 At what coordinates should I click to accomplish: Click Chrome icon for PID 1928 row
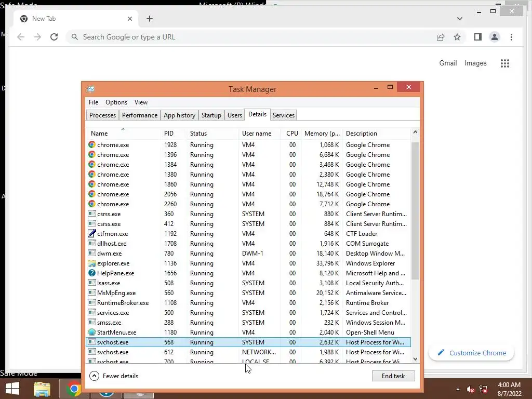click(x=91, y=144)
